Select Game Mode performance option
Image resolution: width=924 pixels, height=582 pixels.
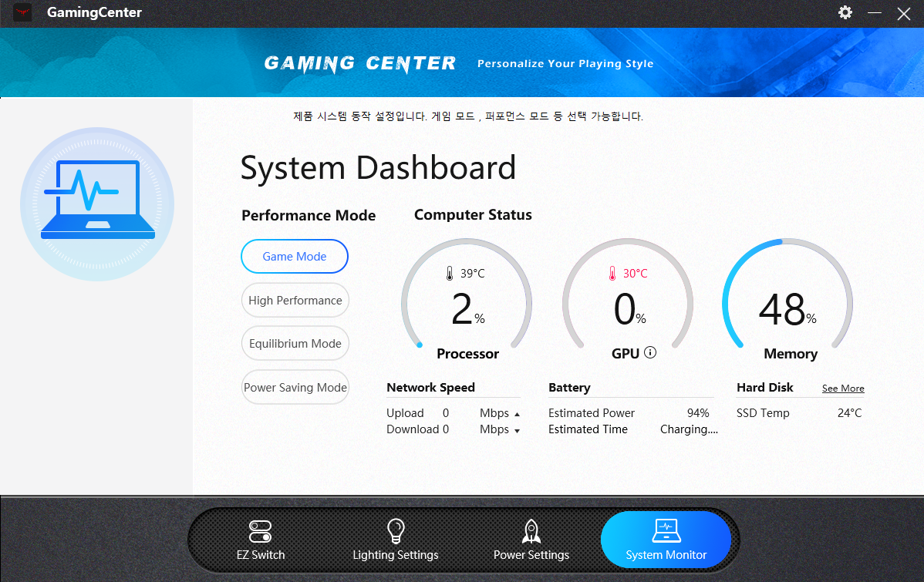click(295, 256)
